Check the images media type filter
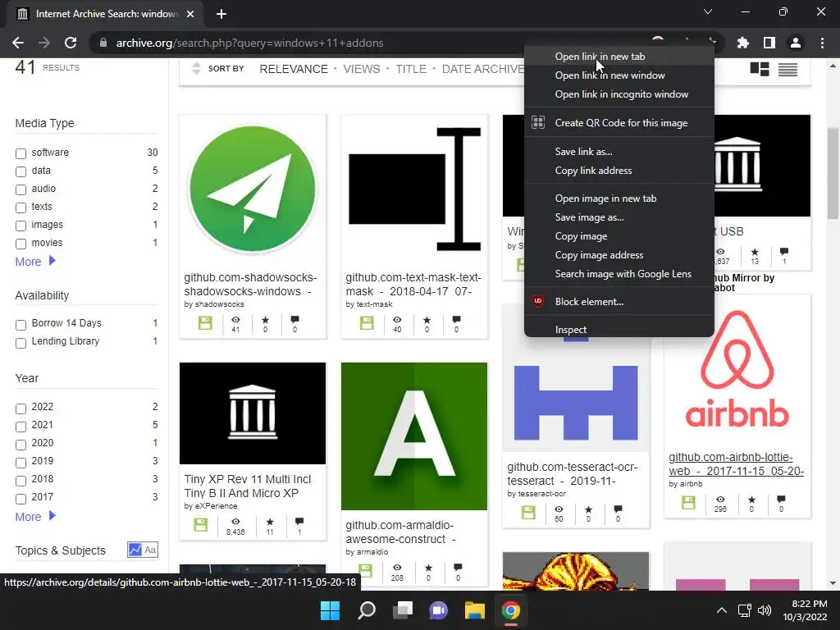 coord(21,226)
